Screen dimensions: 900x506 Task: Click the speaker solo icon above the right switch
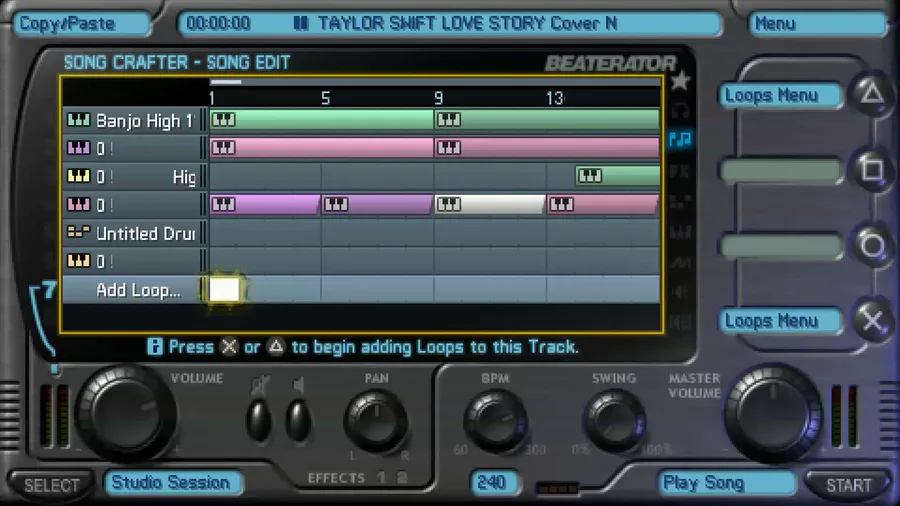click(x=298, y=384)
